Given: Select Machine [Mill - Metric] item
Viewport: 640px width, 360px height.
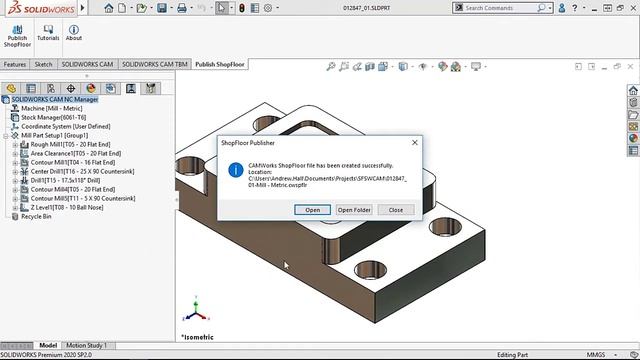Looking at the screenshot, I should click(x=51, y=108).
